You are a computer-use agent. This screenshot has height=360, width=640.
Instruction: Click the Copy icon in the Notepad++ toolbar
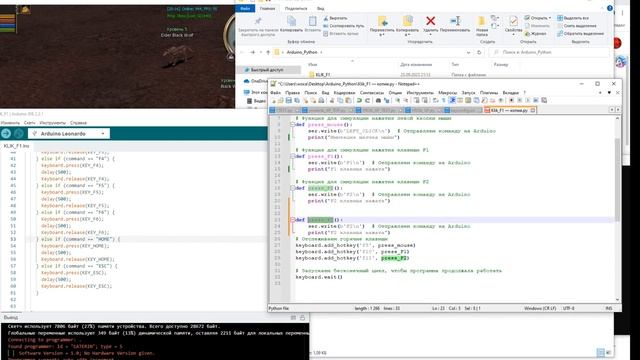pyautogui.click(x=340, y=100)
